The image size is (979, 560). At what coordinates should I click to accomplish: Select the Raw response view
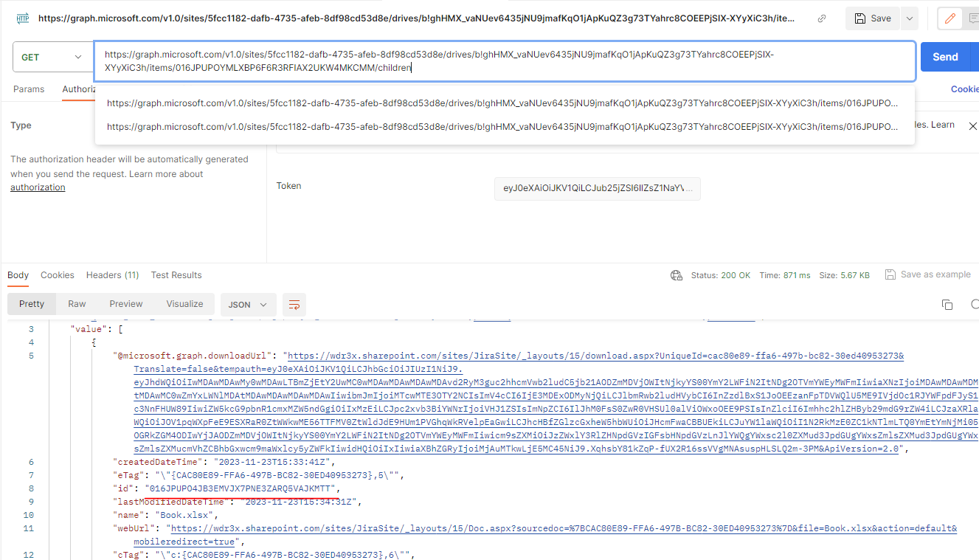pos(76,303)
